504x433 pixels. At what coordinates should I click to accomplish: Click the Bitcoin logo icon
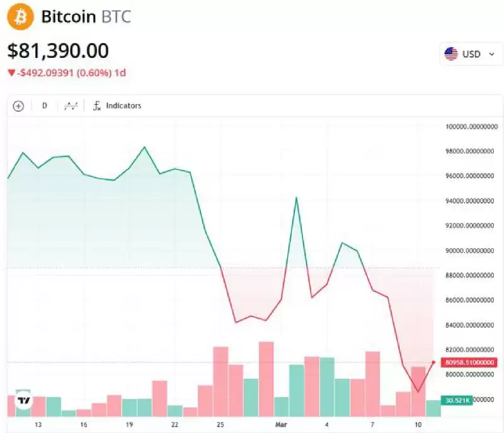tap(20, 17)
